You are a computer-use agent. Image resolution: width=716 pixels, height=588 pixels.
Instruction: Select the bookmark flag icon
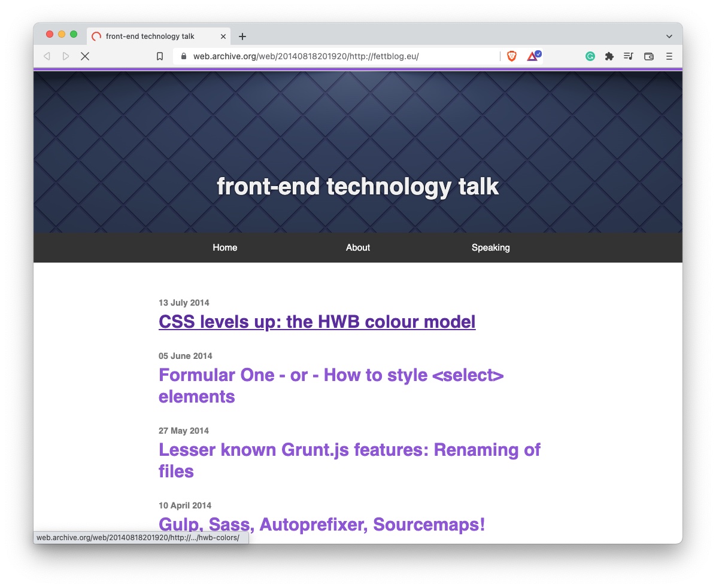[160, 56]
